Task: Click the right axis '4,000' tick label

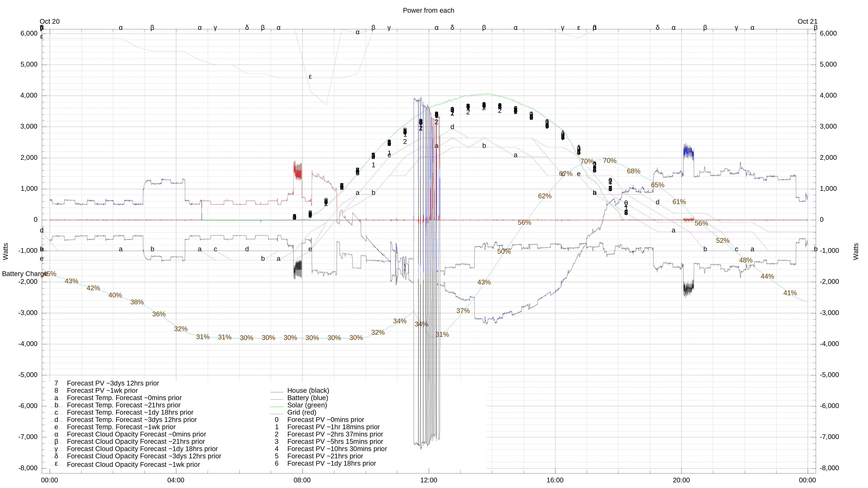Action: point(828,95)
